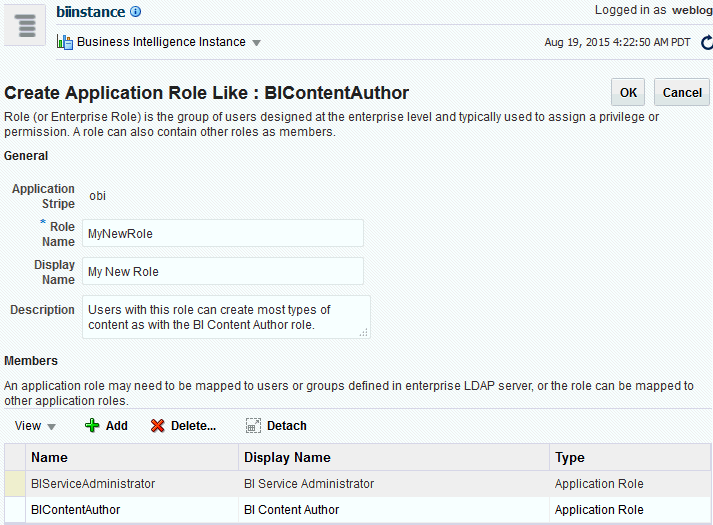Screen dimensions: 713x525
Task: Click the red Delete X icon
Action: click(157, 426)
